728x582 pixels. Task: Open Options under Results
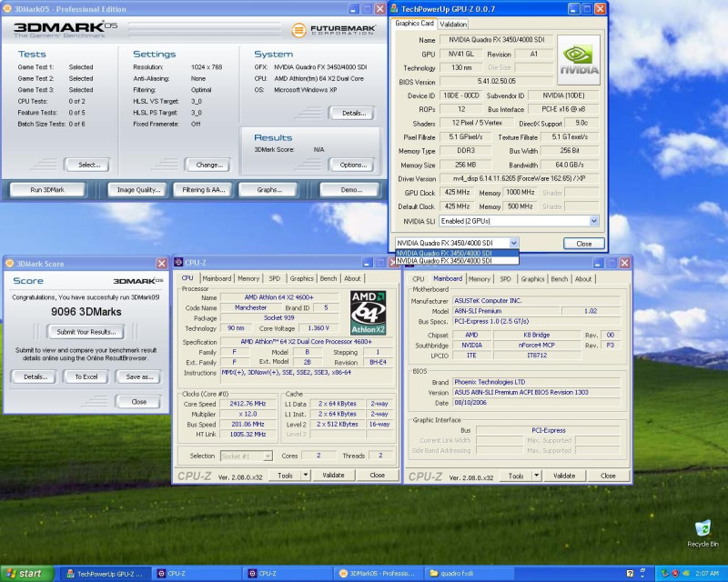pyautogui.click(x=353, y=165)
